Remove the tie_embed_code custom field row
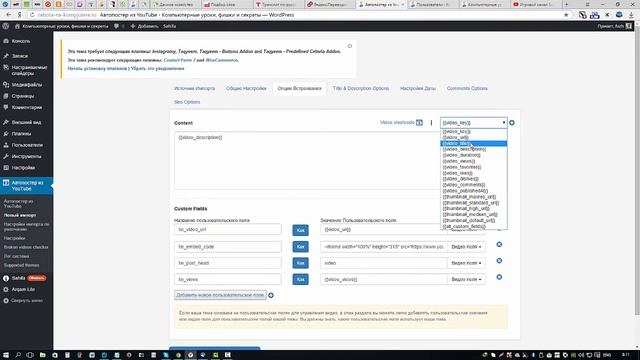 pos(499,244)
